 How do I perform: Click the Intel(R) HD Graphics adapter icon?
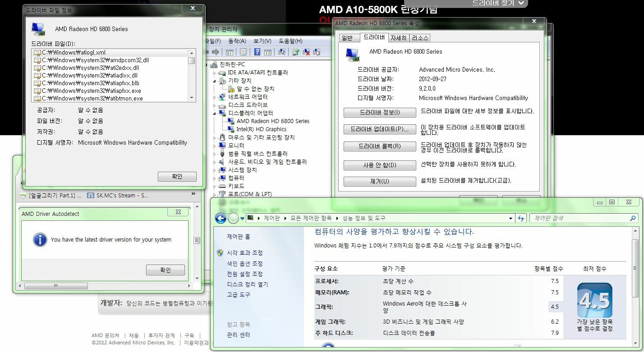tap(231, 129)
